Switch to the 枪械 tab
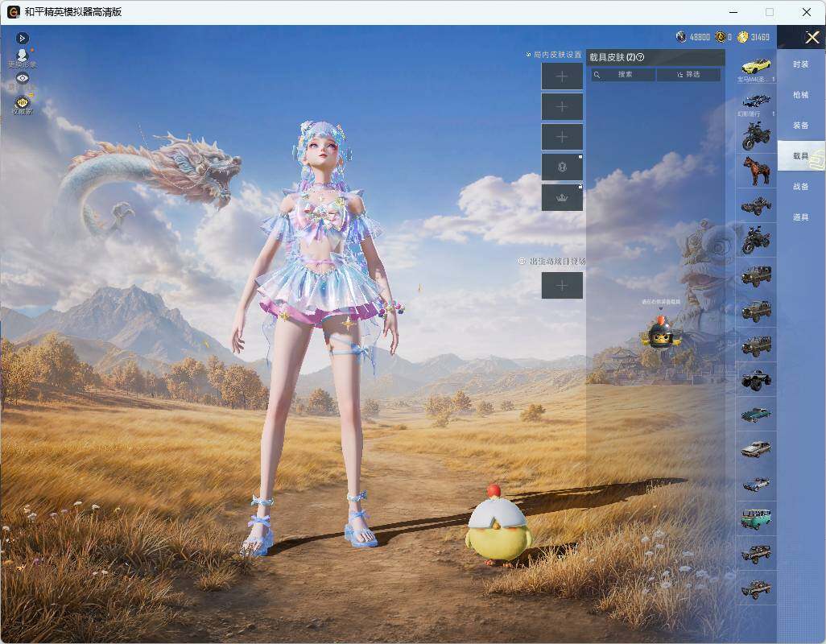 click(801, 95)
